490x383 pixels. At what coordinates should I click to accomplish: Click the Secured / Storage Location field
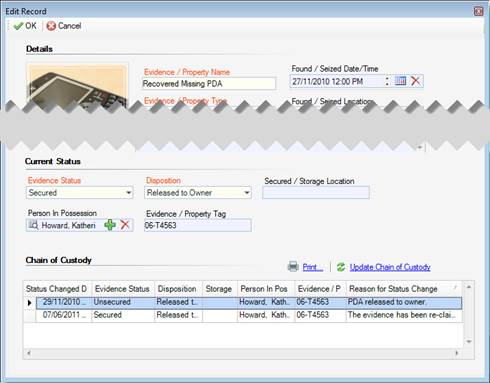(x=316, y=193)
